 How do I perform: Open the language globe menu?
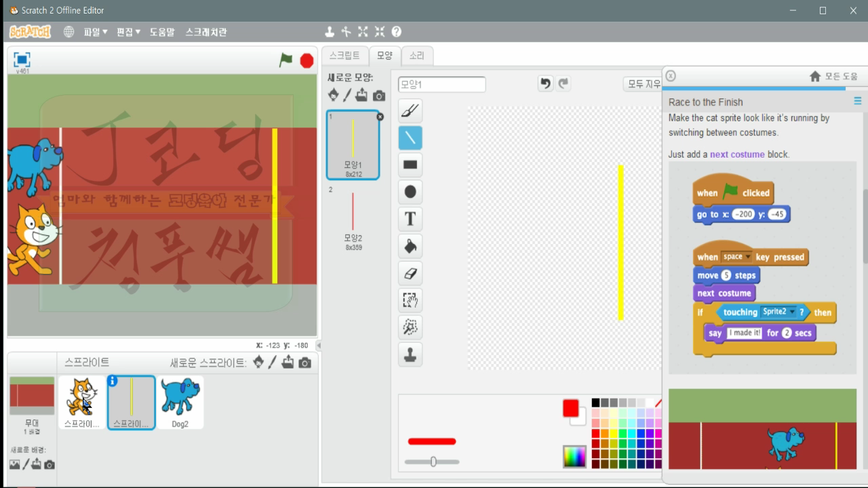[x=68, y=32]
